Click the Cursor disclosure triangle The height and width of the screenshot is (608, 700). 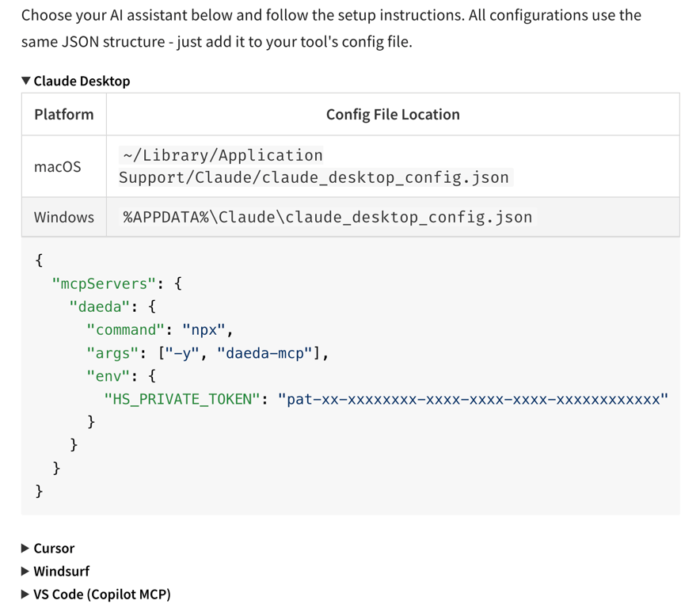[25, 548]
